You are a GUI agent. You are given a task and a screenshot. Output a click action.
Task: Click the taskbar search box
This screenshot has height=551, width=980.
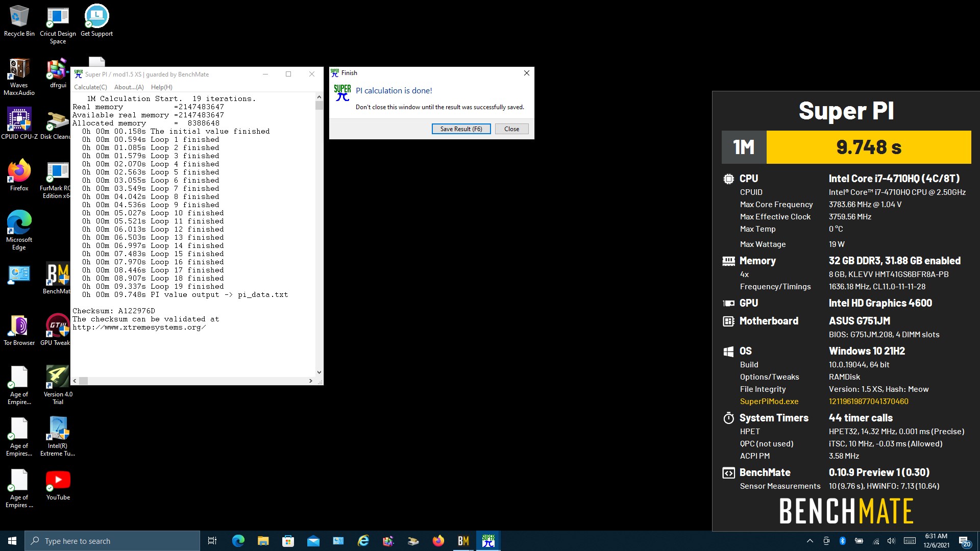[x=112, y=541]
